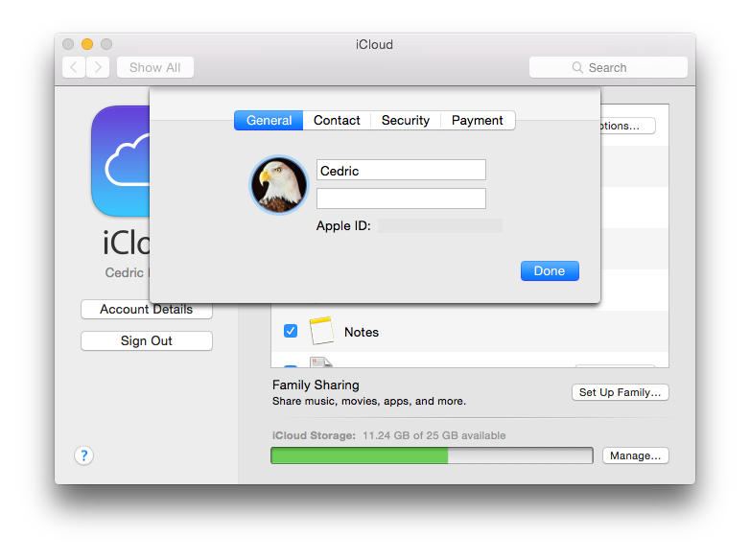Click the first name field containing Cedric
This screenshot has width=750, height=560.
[x=401, y=171]
